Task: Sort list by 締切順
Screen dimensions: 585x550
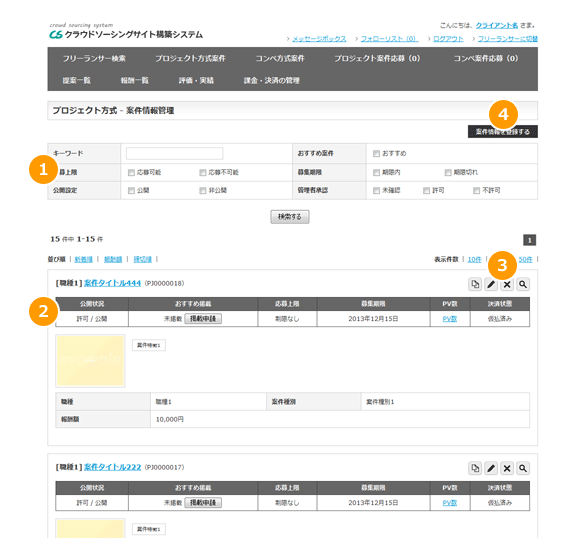Action: tap(143, 259)
